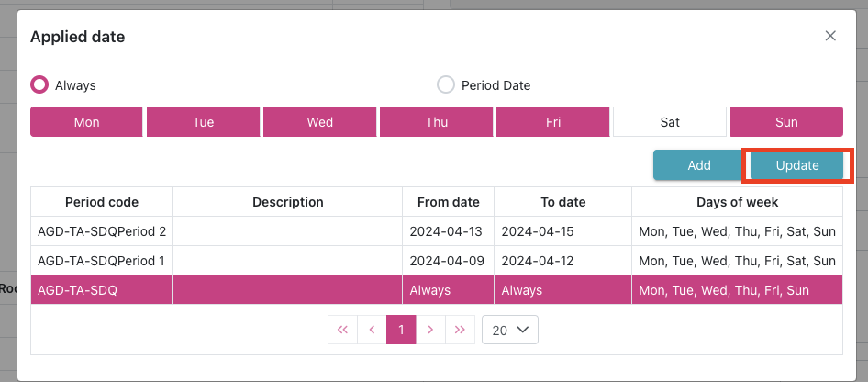Go to first page double-chevron icon
Image resolution: width=868 pixels, height=382 pixels.
pyautogui.click(x=342, y=331)
